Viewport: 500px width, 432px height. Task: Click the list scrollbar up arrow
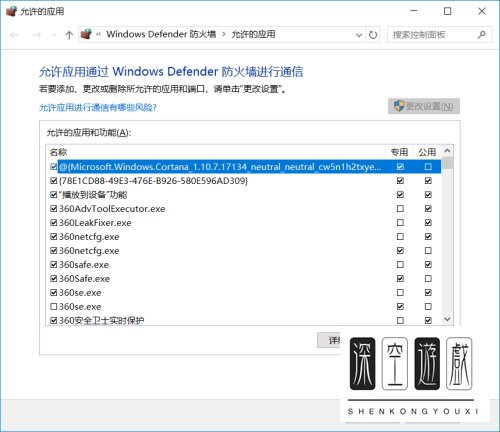click(x=447, y=151)
